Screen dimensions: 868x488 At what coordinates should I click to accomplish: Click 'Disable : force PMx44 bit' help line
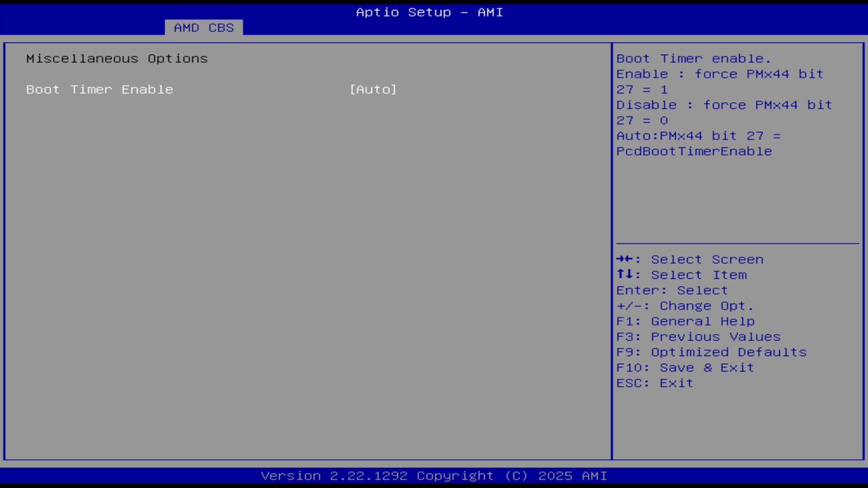click(x=724, y=105)
